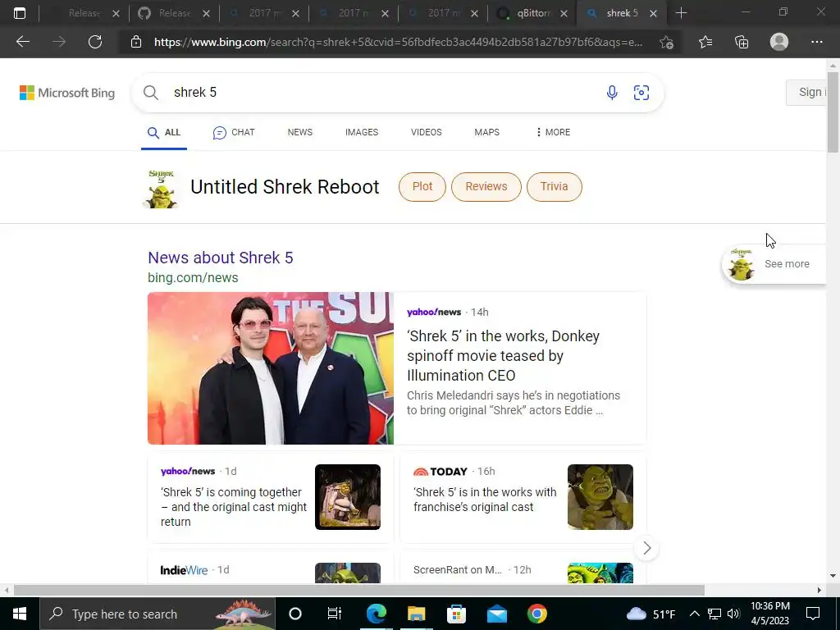Viewport: 840px width, 630px height.
Task: Open the clock showing 10:36 PM
Action: pyautogui.click(x=769, y=614)
